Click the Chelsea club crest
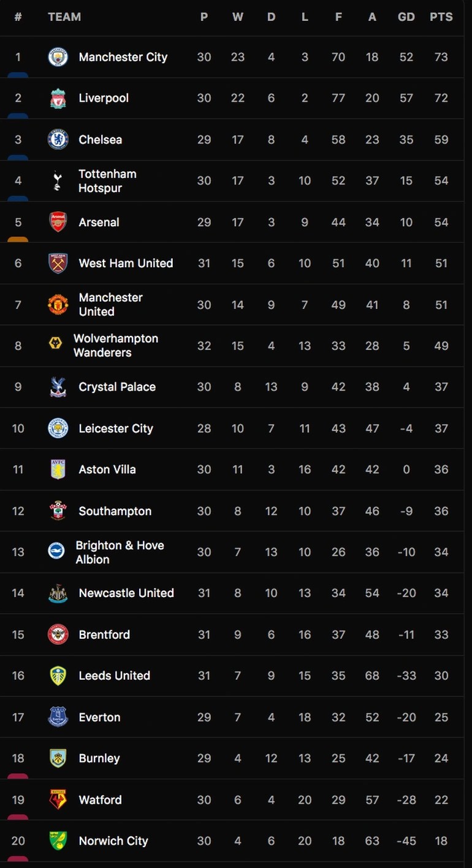The width and height of the screenshot is (472, 868). pos(58,139)
